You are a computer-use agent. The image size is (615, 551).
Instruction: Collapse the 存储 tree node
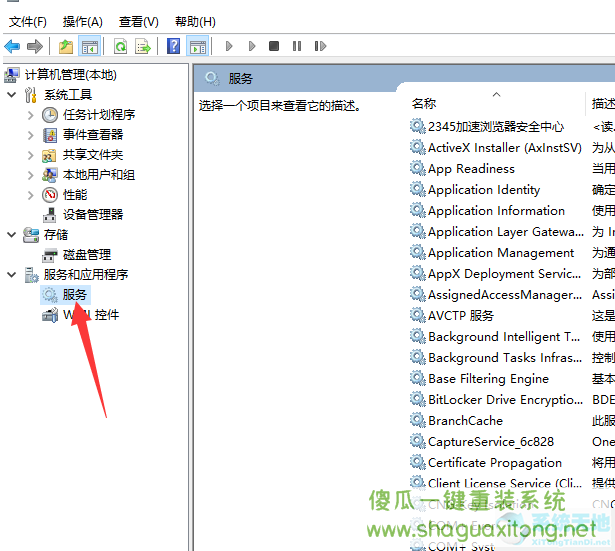click(x=12, y=235)
